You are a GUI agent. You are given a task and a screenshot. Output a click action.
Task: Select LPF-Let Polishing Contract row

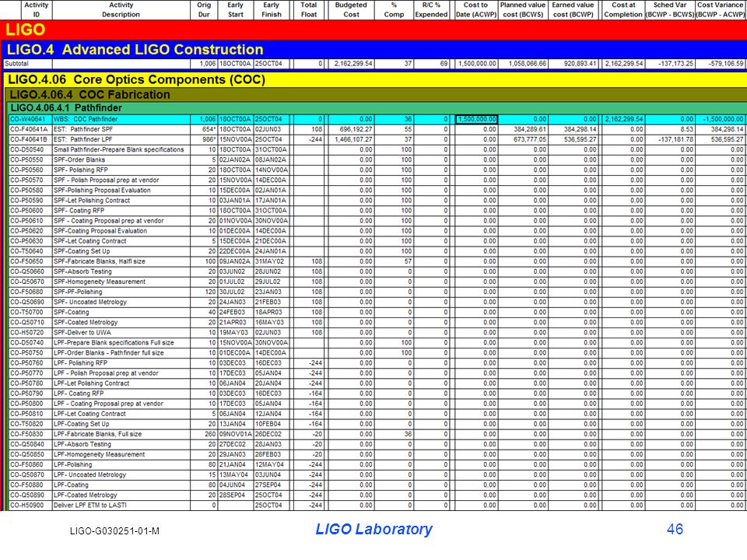pyautogui.click(x=378, y=383)
